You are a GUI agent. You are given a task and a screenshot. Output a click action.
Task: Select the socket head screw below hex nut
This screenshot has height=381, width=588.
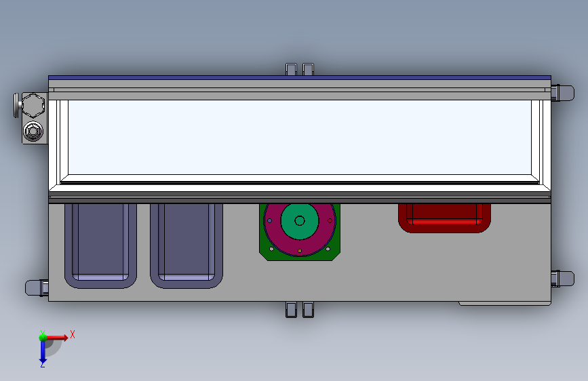33,132
